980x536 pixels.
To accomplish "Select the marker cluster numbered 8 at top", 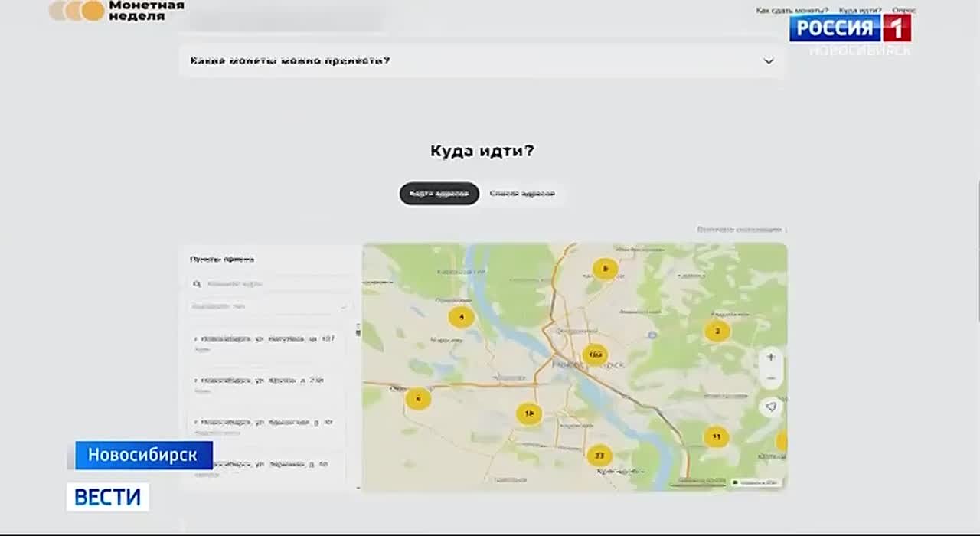I will point(604,270).
